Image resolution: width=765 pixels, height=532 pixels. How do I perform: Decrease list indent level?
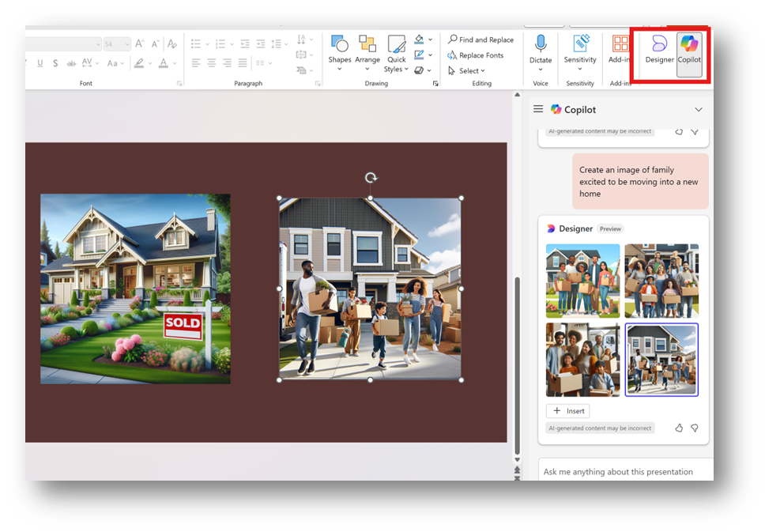click(245, 44)
